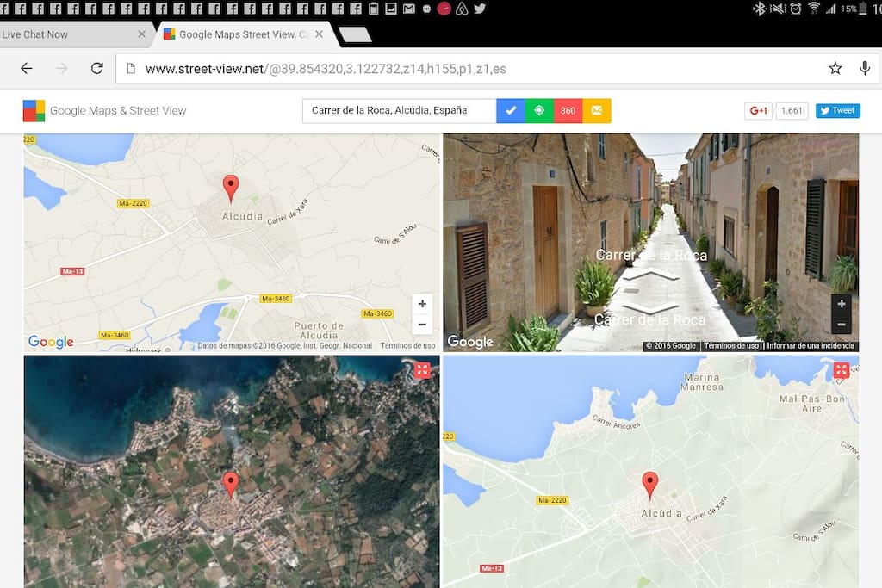This screenshot has height=588, width=882.
Task: Close the Google Maps Street View tab
Action: (319, 34)
